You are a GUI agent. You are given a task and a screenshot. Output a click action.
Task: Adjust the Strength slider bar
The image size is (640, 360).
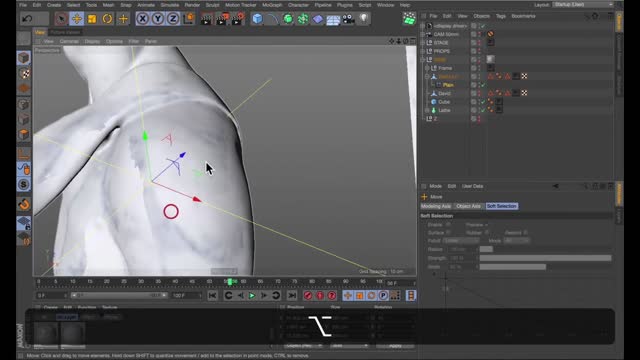(x=545, y=258)
